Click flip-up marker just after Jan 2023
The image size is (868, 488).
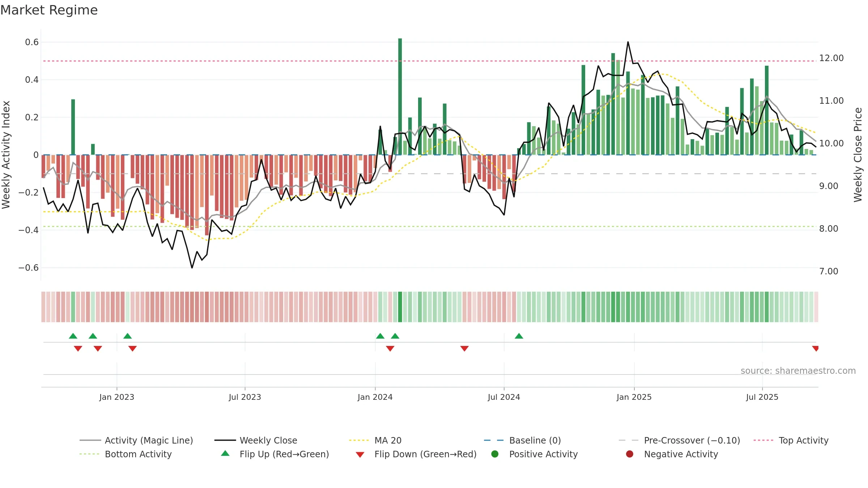pyautogui.click(x=127, y=336)
